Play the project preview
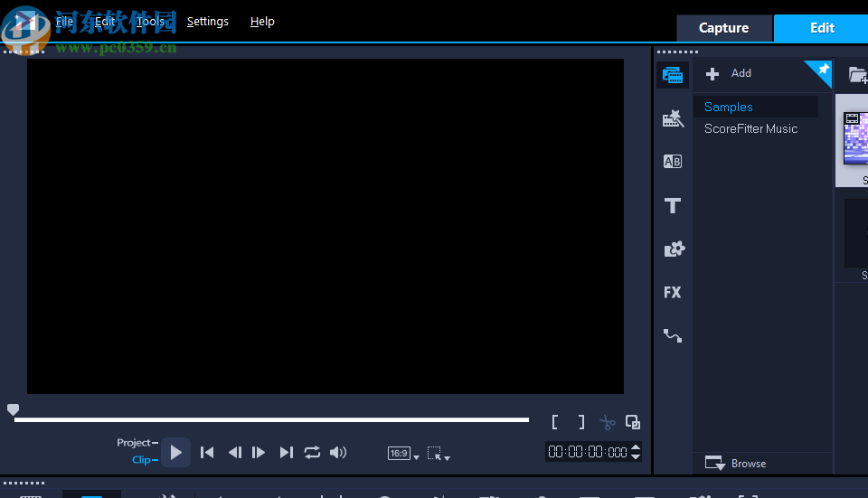 point(176,453)
